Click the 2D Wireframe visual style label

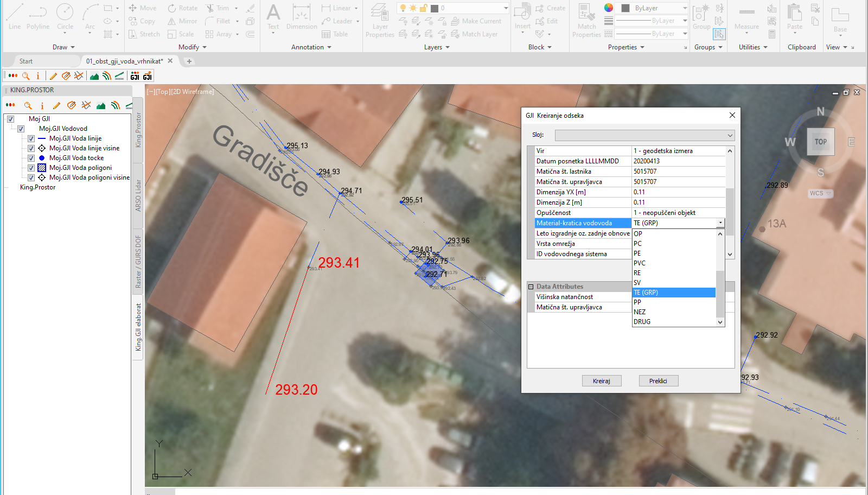click(193, 92)
